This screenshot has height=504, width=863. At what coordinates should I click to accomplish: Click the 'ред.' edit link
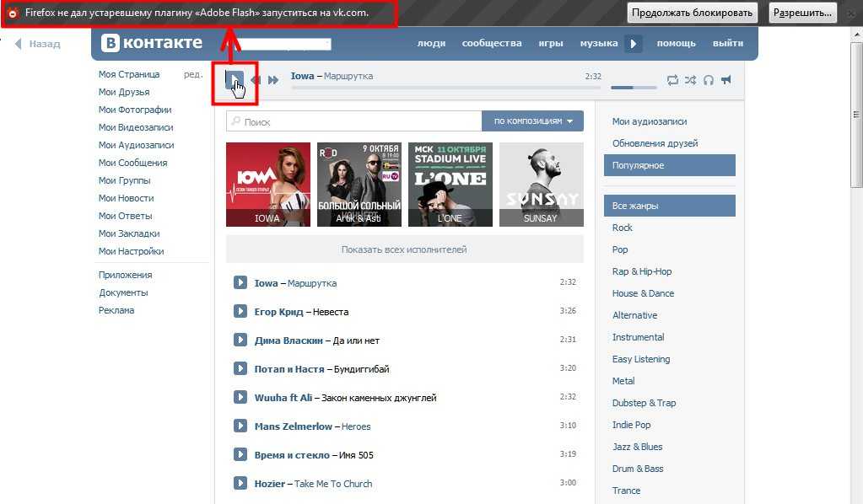click(192, 74)
